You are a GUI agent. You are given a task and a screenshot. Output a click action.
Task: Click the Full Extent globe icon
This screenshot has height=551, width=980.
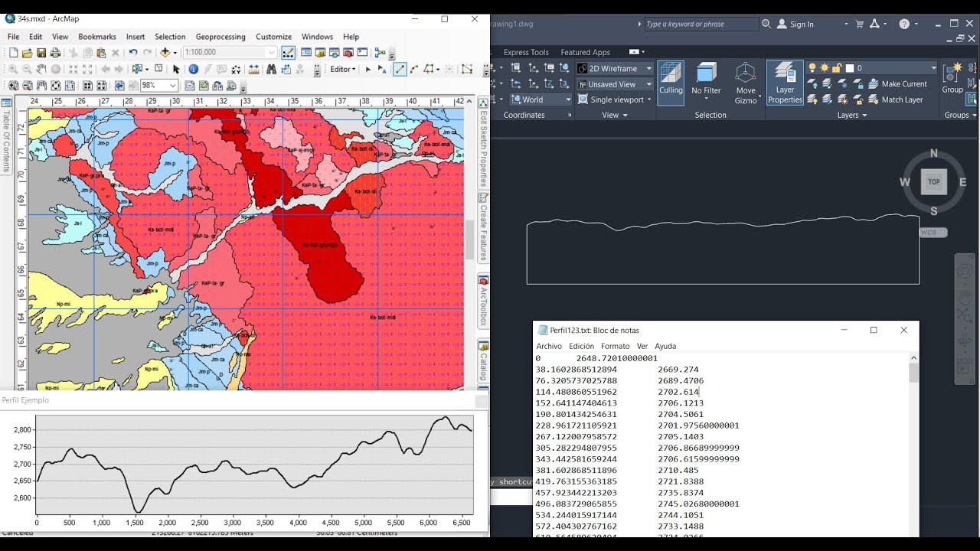pyautogui.click(x=56, y=69)
